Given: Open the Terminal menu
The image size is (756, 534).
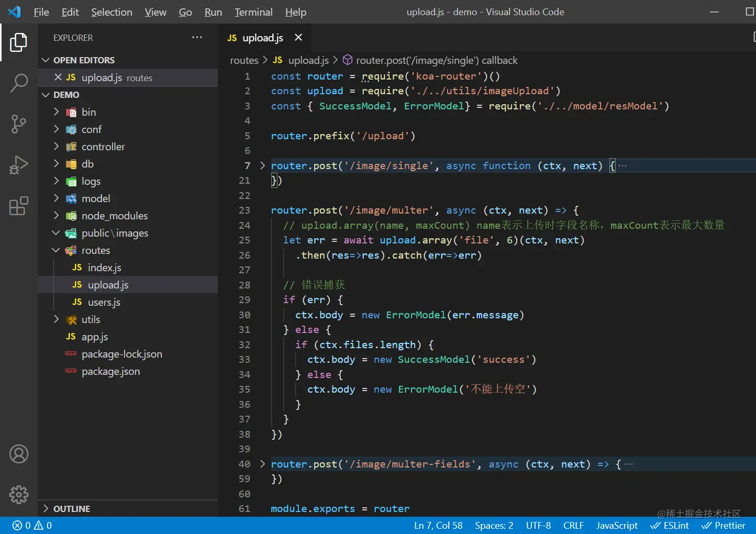Looking at the screenshot, I should click(253, 12).
